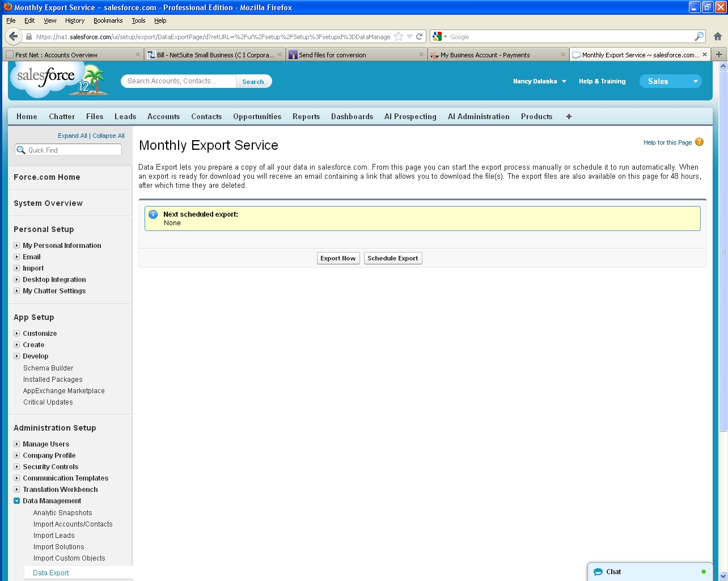Click the magnifier icon in the Google search box
The width and height of the screenshot is (728, 581).
[699, 36]
